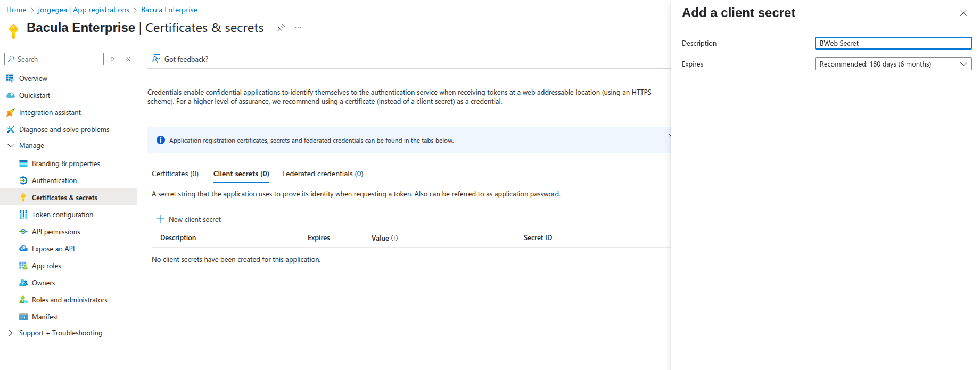Collapse the sidebar with double-chevron icon
The width and height of the screenshot is (980, 370).
pos(128,59)
